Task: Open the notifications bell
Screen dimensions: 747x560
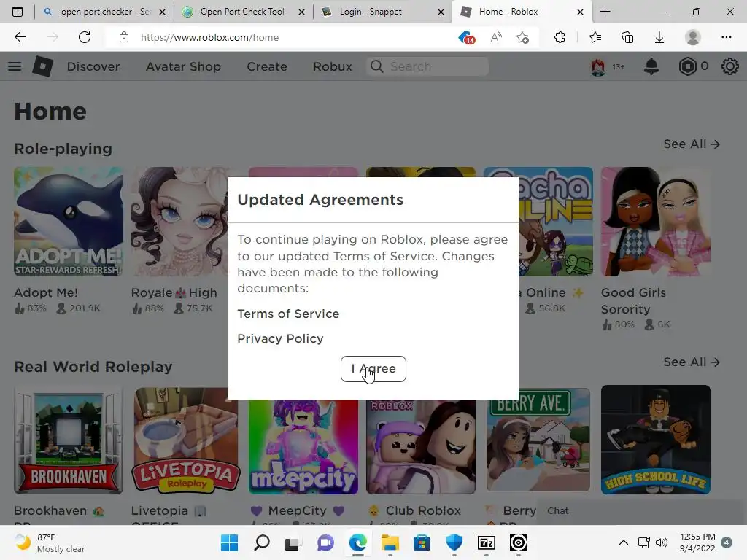Action: [651, 66]
